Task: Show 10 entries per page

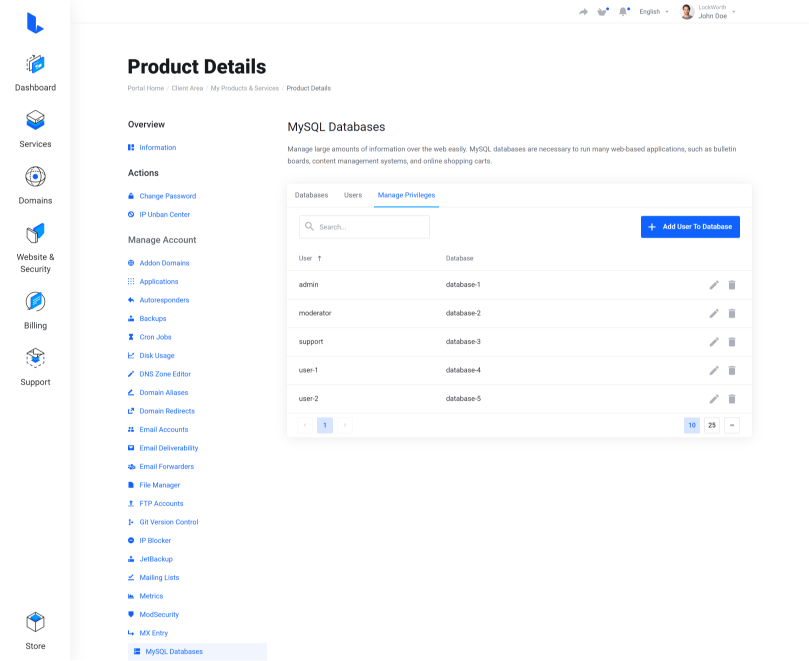Action: pyautogui.click(x=692, y=425)
